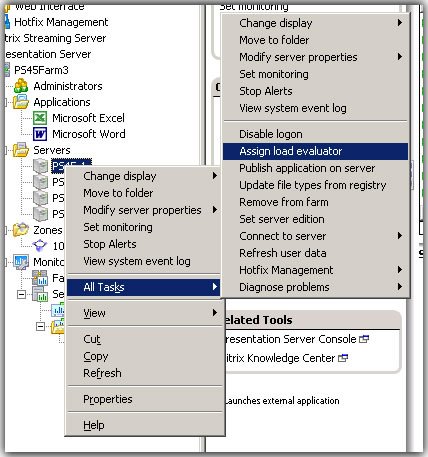Screen dimensions: 428x457
Task: Click the zone icon beside 10
Action: click(40, 246)
